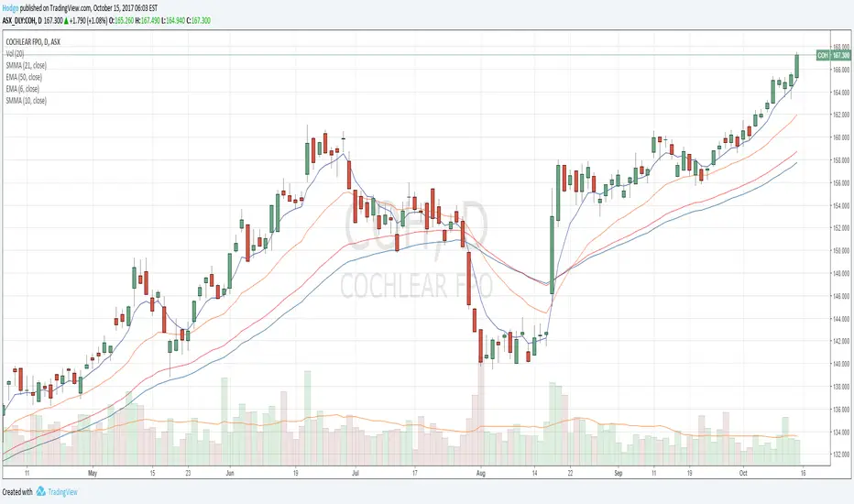
Task: Click the Jun label on date axis
Action: coord(230,473)
